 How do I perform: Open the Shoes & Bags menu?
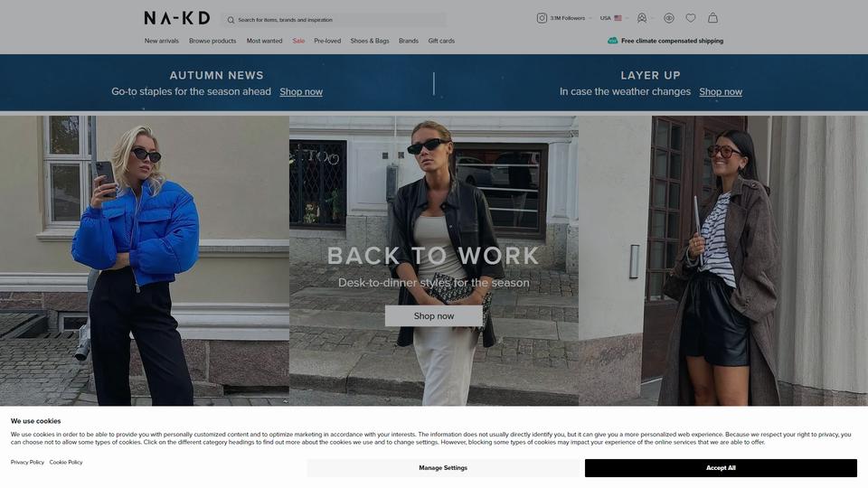(370, 41)
